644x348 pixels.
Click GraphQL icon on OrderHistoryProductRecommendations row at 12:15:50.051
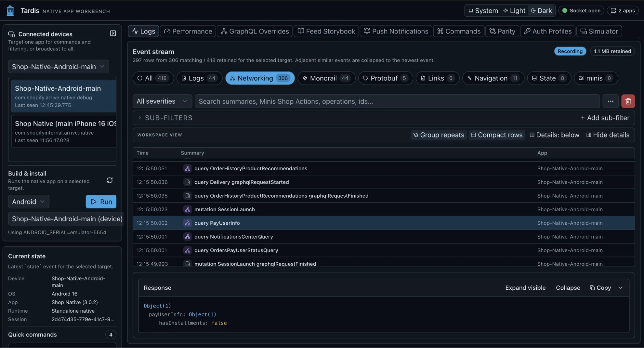[187, 168]
